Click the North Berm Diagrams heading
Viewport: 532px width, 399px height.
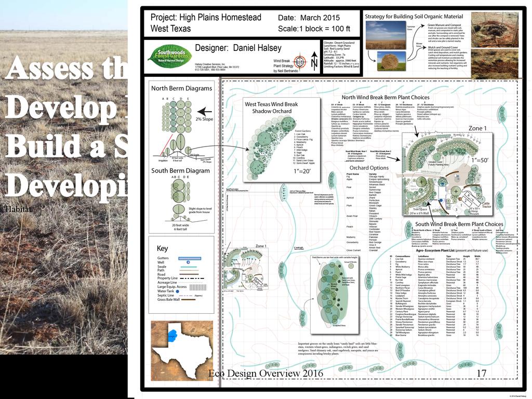coord(181,88)
